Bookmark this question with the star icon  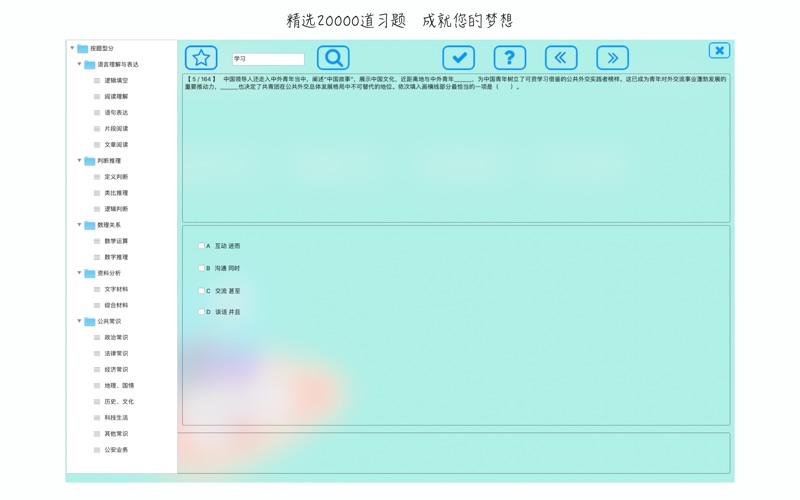pyautogui.click(x=201, y=58)
